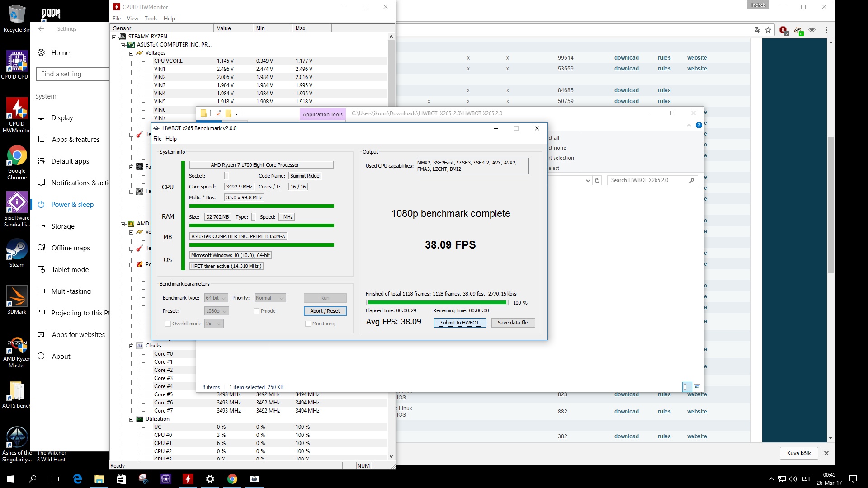Open Windows Store from taskbar

(121, 479)
